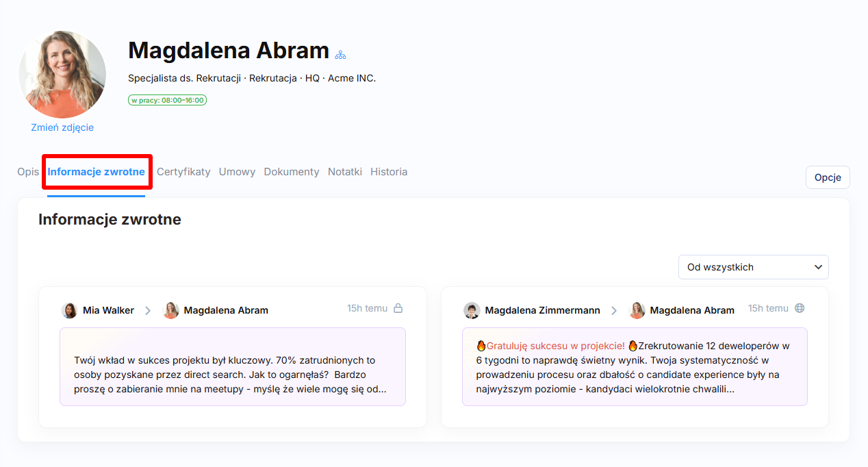
Task: Click Magdalena Zimmermann's small avatar
Action: [x=472, y=310]
